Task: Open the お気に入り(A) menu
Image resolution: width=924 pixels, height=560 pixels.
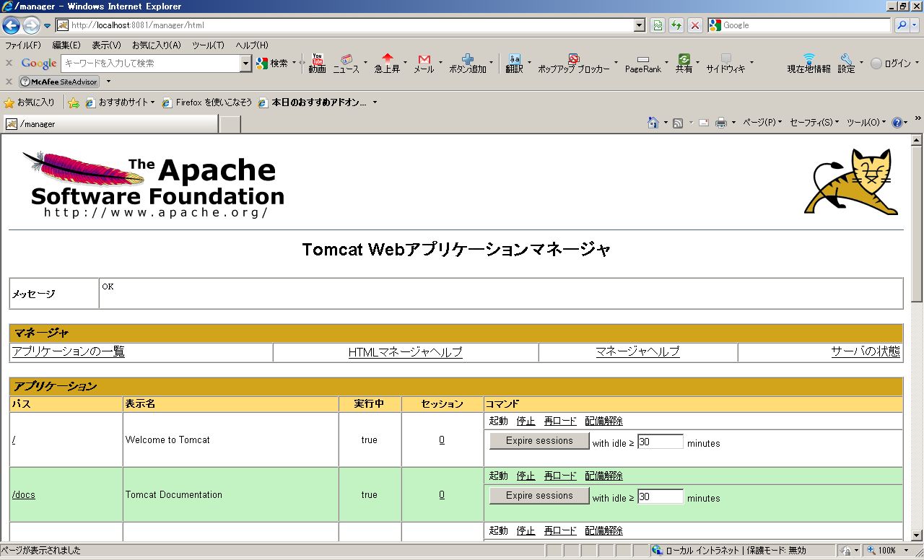Action: [x=157, y=45]
